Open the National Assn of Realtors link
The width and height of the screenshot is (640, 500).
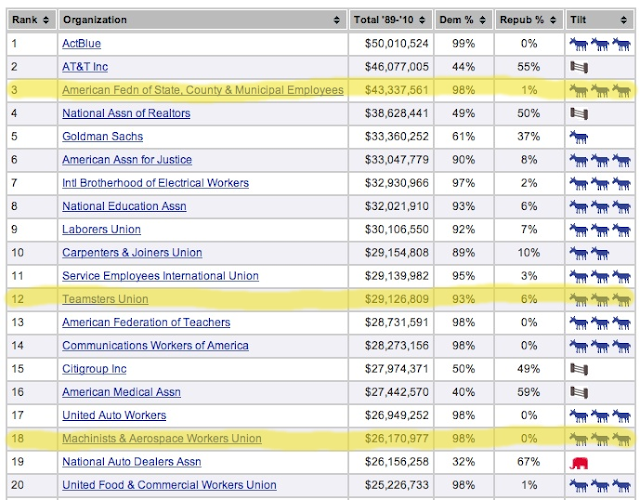(126, 113)
